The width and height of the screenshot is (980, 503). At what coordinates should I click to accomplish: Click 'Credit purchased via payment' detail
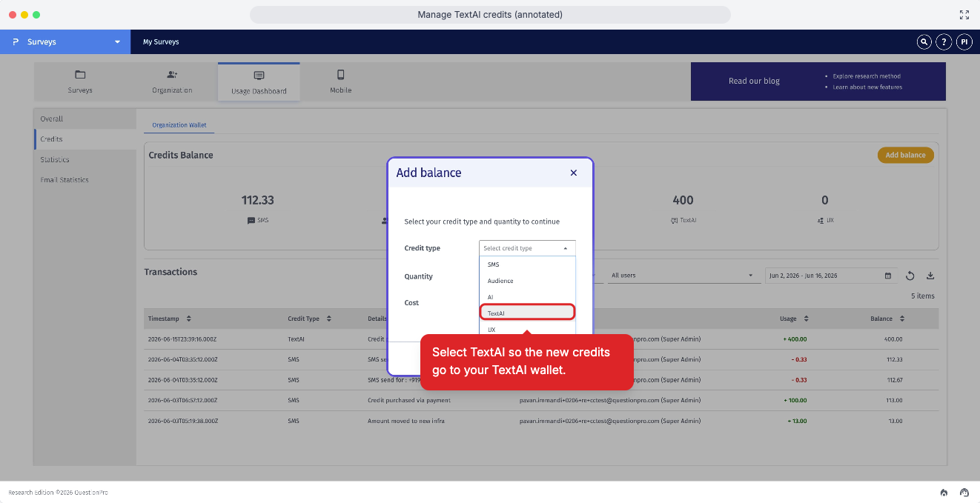(x=409, y=400)
